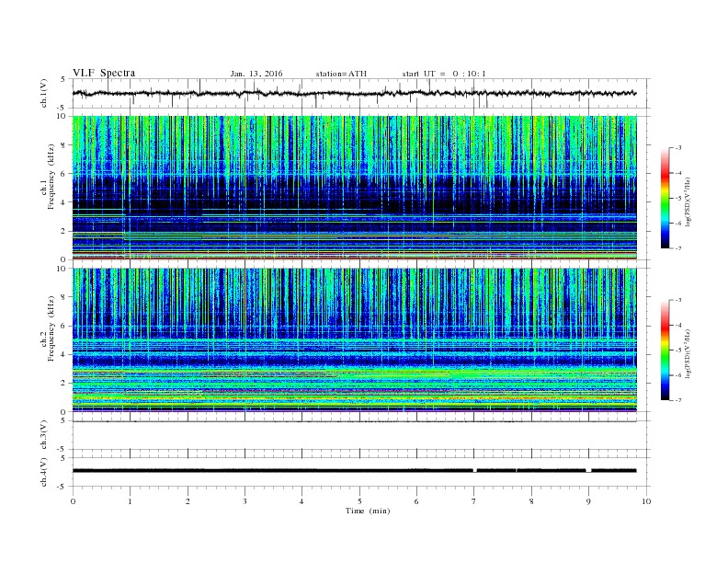The height and width of the screenshot is (563, 728).
Task: Click the ch.4(V) axis label
Action: [x=44, y=472]
